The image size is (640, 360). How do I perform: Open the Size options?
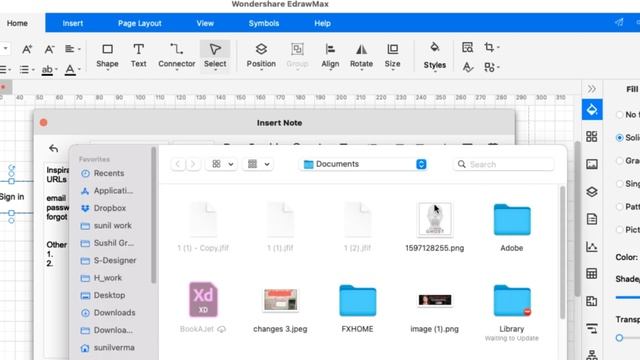392,56
